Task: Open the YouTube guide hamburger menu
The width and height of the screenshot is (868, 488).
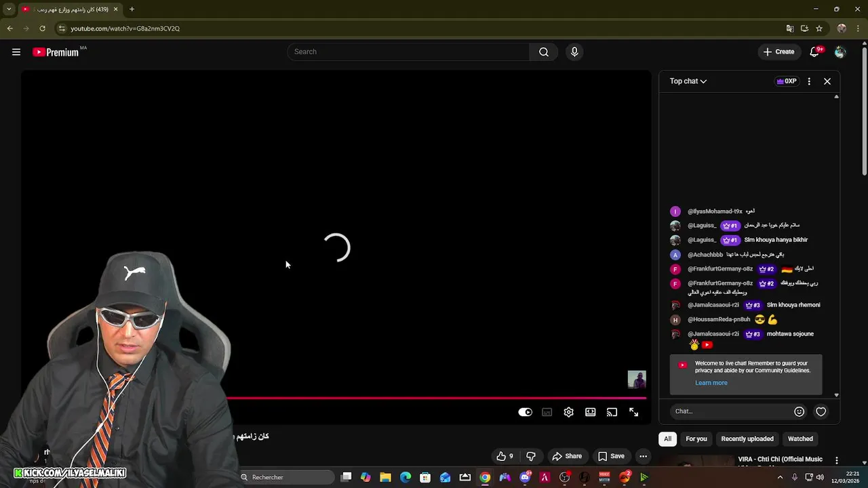Action: tap(16, 52)
